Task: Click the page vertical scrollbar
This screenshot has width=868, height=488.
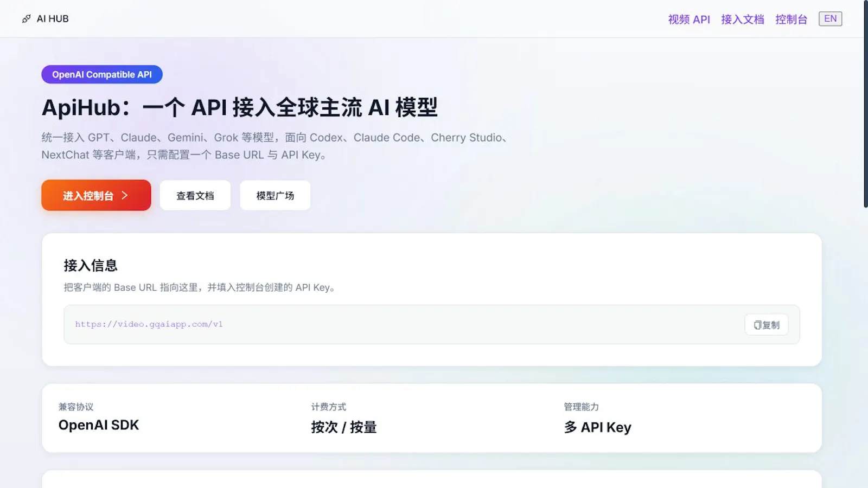Action: point(865,103)
